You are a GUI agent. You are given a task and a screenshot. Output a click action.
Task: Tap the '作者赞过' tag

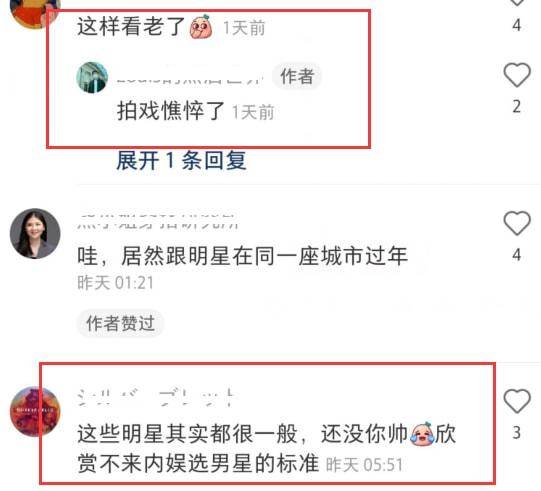coord(120,323)
